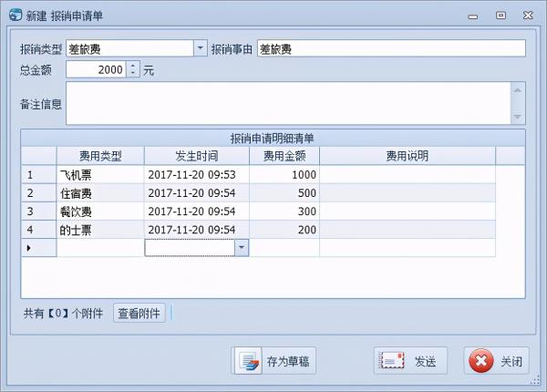547x392 pixels.
Task: Minimize the 新建 报销申请单 window
Action: [x=472, y=16]
